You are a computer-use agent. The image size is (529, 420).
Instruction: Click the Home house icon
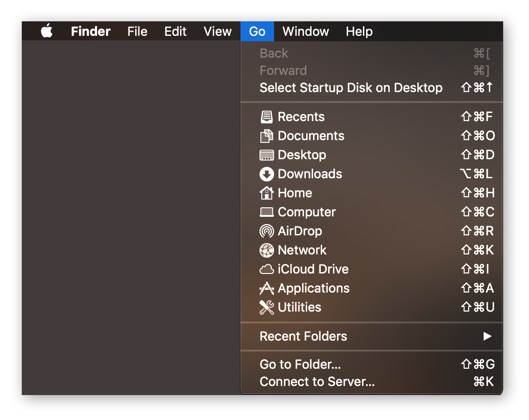pos(267,193)
